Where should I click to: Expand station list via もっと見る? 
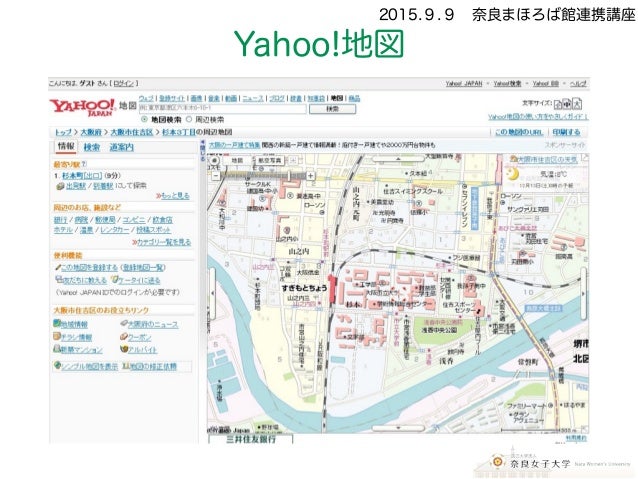pos(173,196)
